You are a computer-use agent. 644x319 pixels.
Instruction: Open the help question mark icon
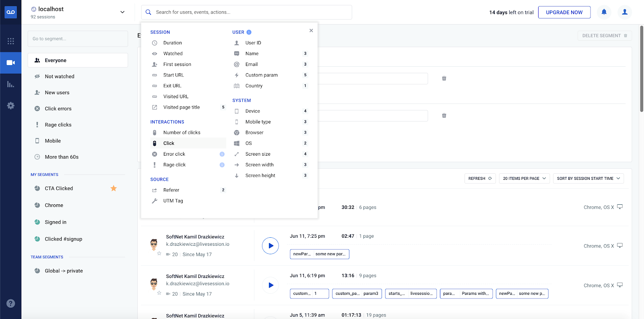pos(11,303)
